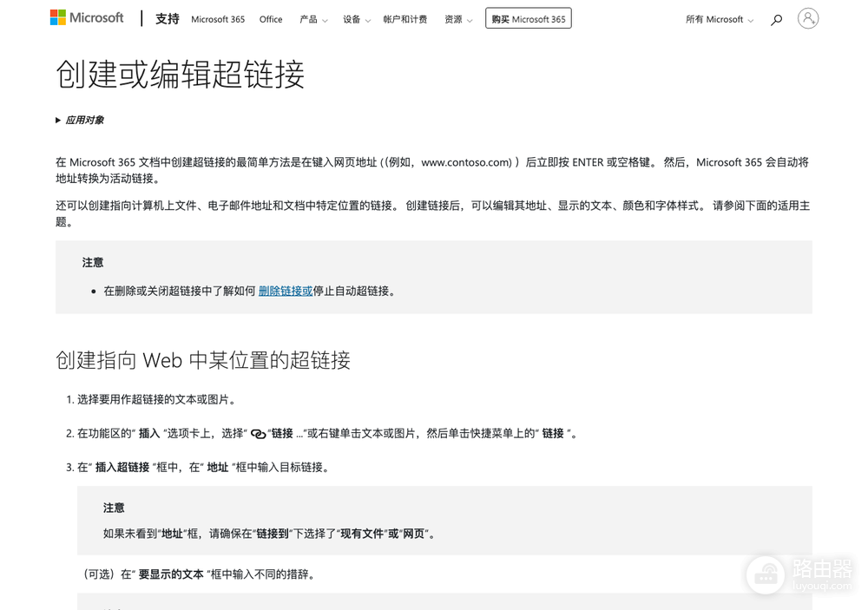Open the 设备 dropdown menu
868x610 pixels.
point(357,19)
